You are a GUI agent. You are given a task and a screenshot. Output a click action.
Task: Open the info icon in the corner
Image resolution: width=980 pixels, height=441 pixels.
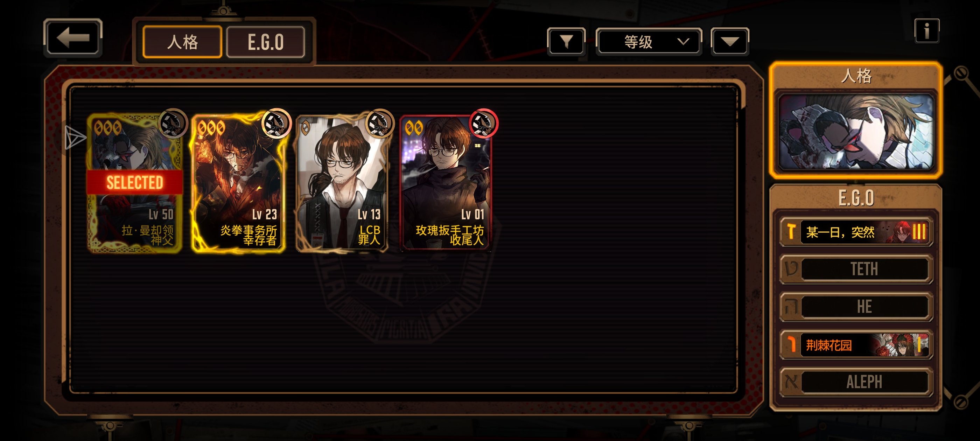[x=927, y=30]
